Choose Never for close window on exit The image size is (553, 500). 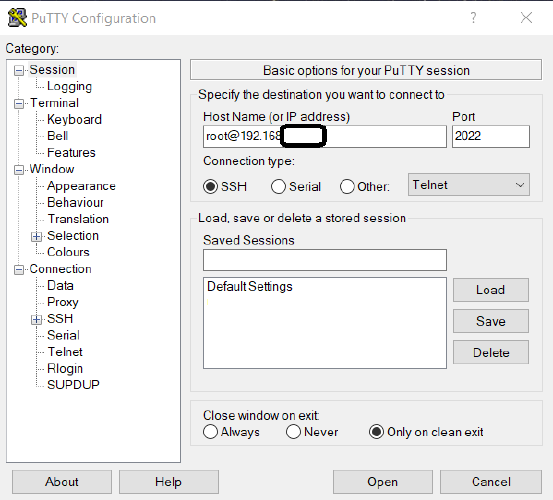(293, 432)
